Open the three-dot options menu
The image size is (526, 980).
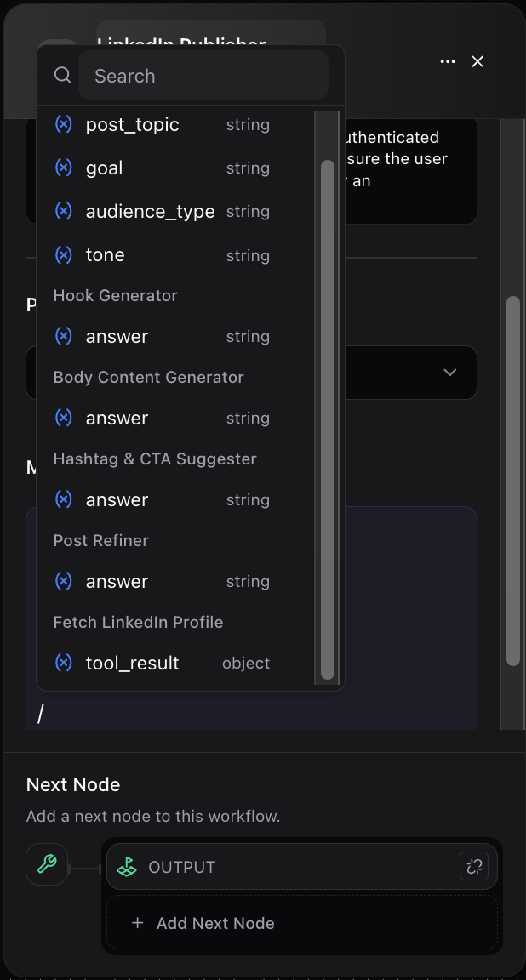coord(448,61)
